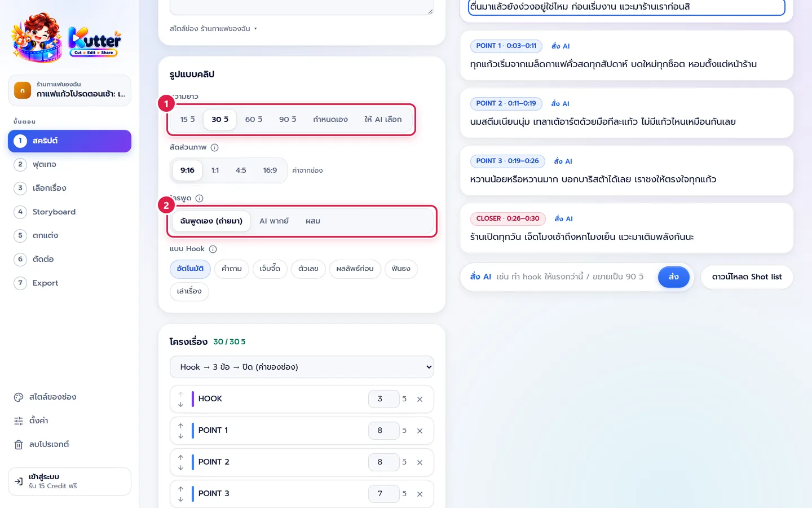Viewport: 812px width, 508px height.
Task: Open settings sliders icon in sidebar
Action: pyautogui.click(x=19, y=421)
